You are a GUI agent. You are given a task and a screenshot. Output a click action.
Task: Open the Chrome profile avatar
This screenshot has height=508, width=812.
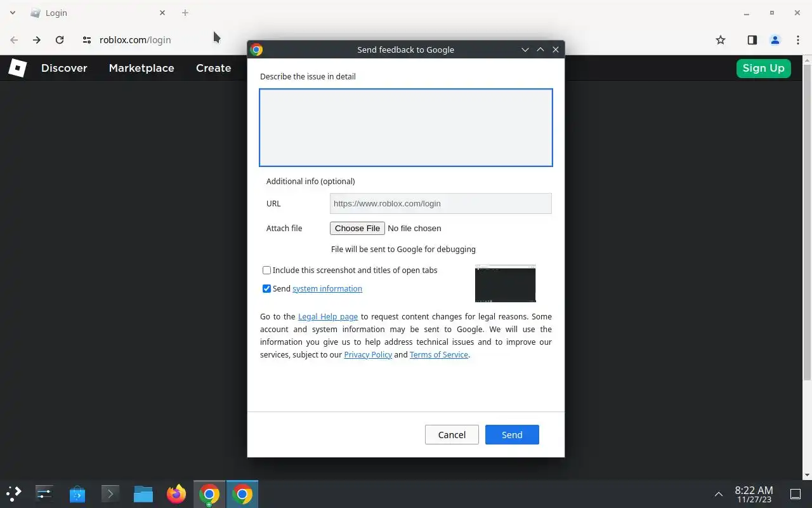(775, 40)
